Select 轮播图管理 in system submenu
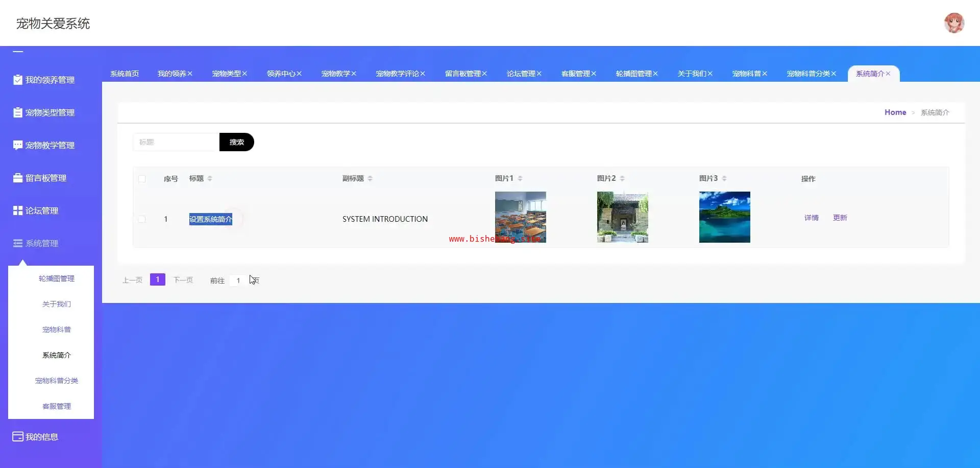Image resolution: width=980 pixels, height=468 pixels. (57, 278)
